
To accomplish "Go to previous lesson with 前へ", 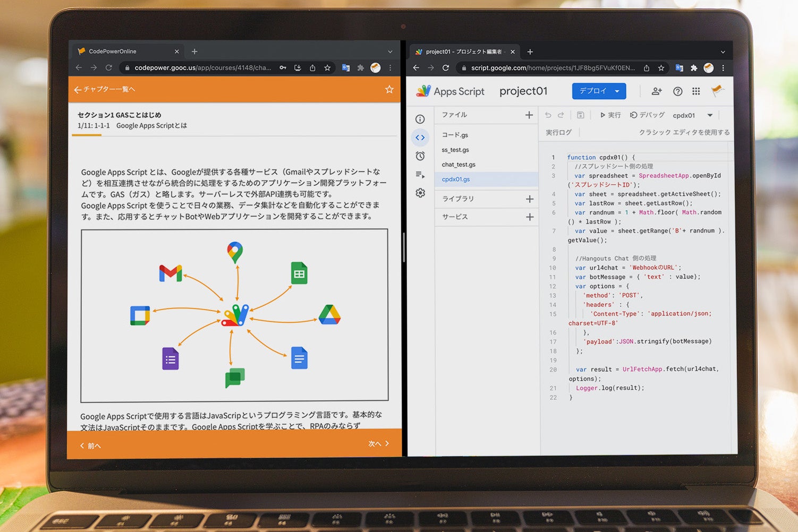I will (90, 446).
